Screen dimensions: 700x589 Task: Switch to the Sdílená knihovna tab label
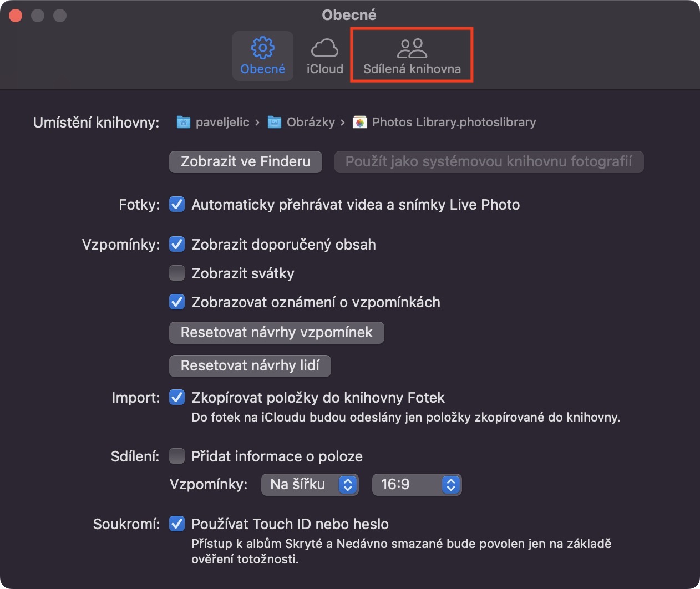(412, 69)
